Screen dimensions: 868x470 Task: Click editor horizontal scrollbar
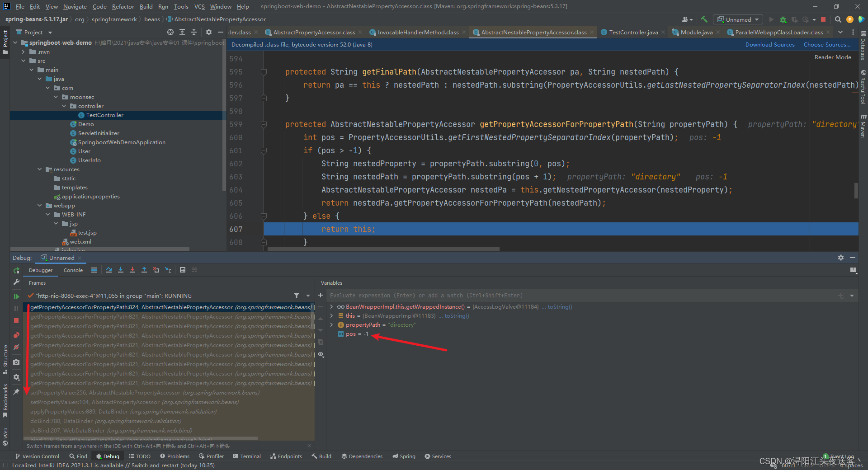383,249
